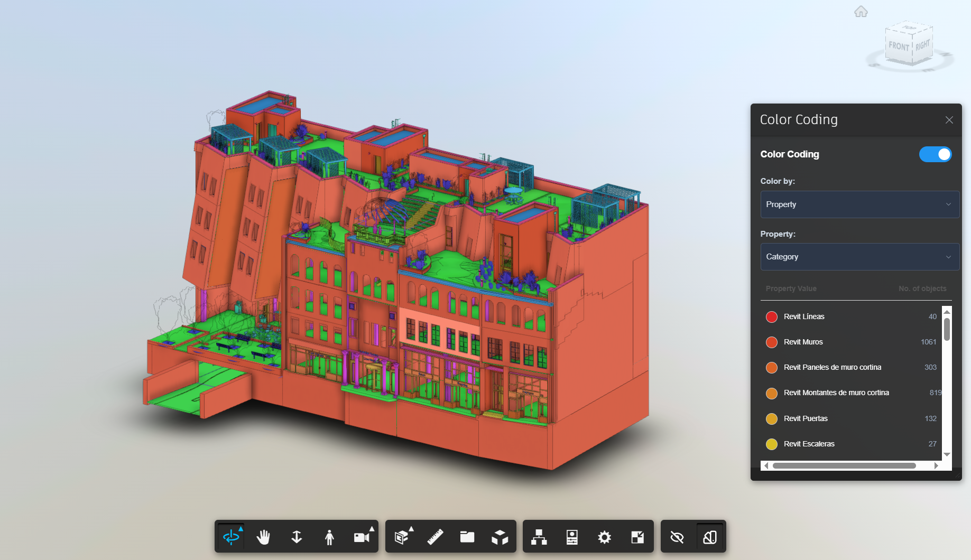Click object count 1061

click(928, 342)
